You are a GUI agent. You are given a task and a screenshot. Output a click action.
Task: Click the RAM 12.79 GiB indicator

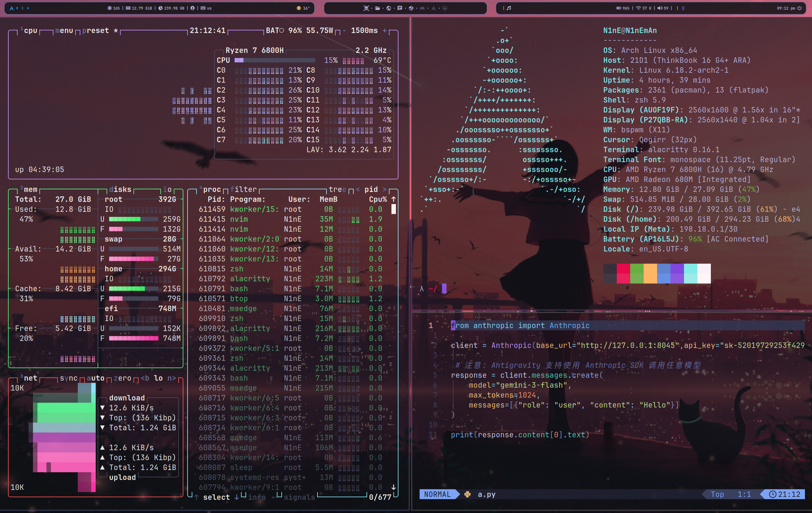(x=139, y=8)
